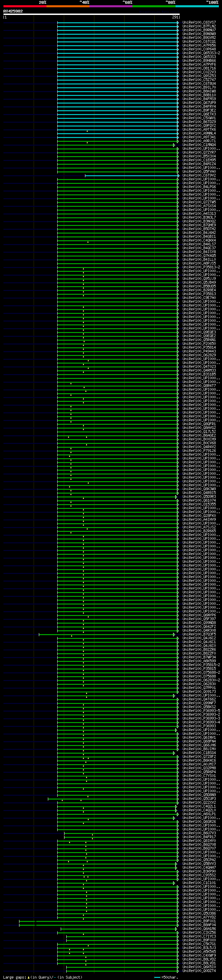Click UniRef100_C1BSG4 hit name
The width and height of the screenshot is (222, 980).
pos(199,753)
